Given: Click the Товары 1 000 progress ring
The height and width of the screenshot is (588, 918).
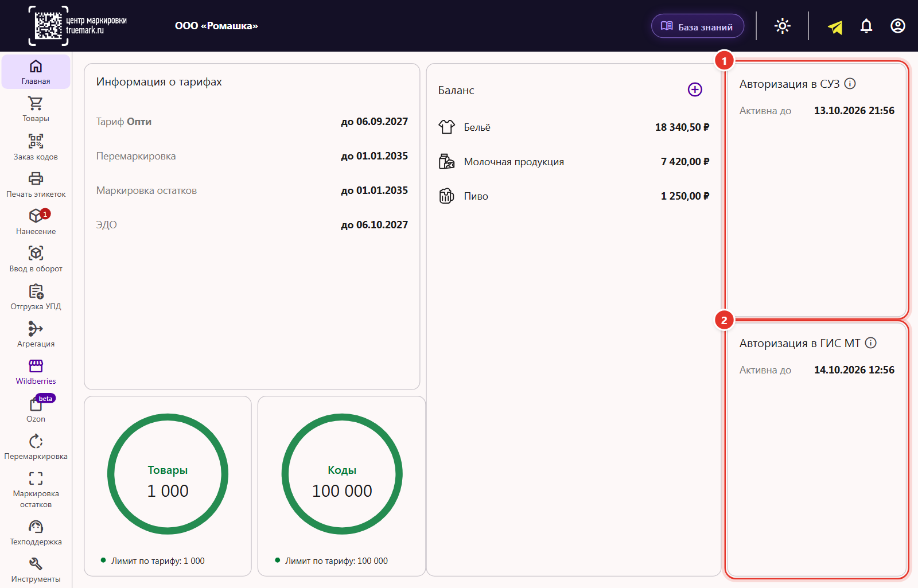Looking at the screenshot, I should click(x=168, y=474).
